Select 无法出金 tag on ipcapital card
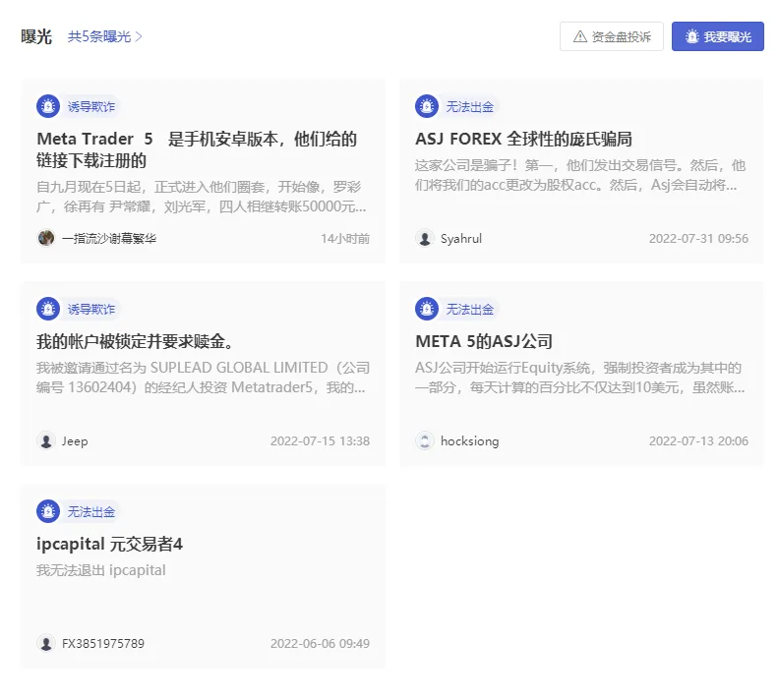Screen dimensions: 778x700 pos(90,511)
